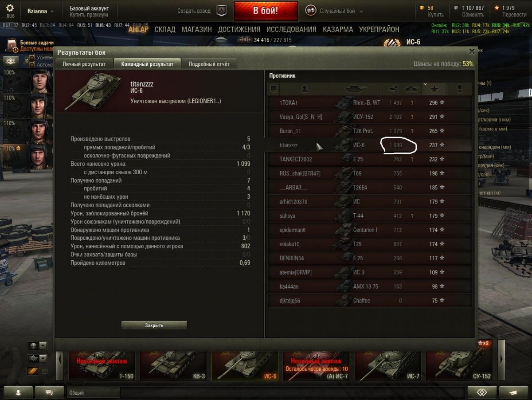The image size is (532, 400).
Task: Switch to the Личный результат tab
Action: tap(84, 64)
